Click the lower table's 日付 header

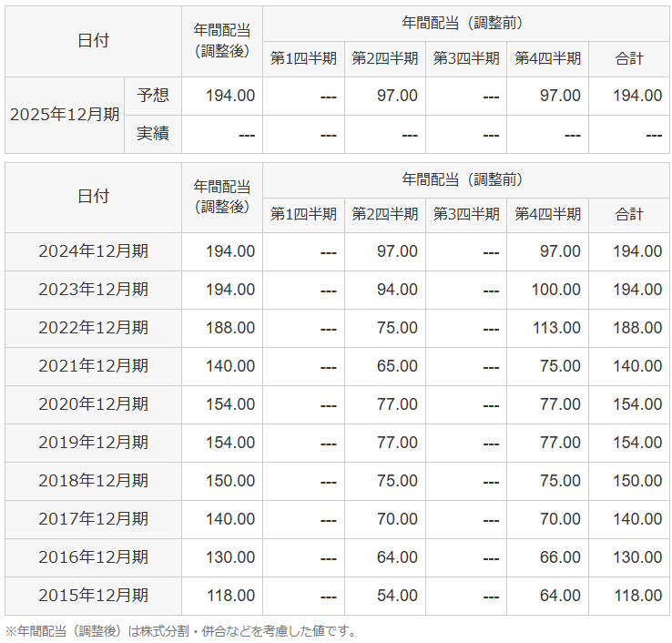93,197
